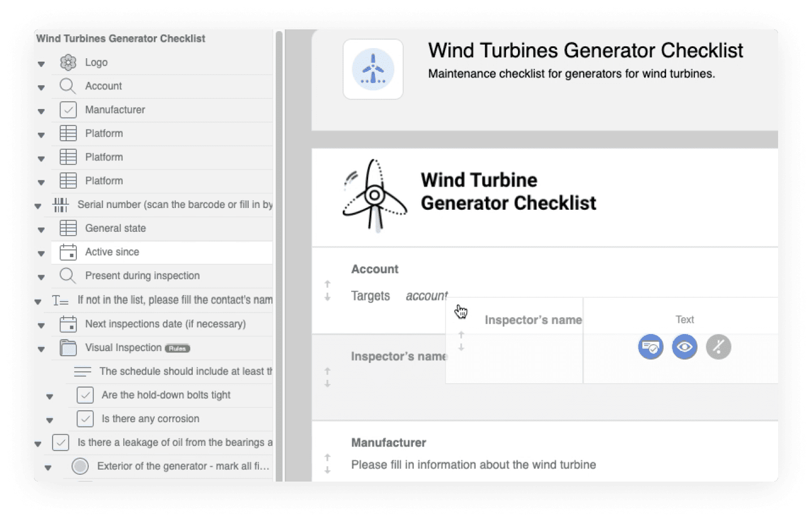Viewport: 812px width, 520px height.
Task: Click the table icon beside General state
Action: pos(68,228)
